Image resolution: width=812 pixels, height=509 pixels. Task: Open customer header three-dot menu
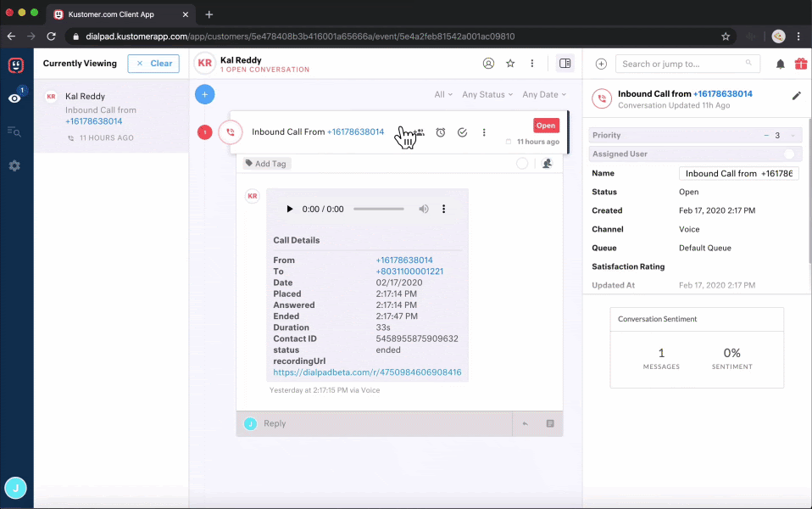click(x=531, y=64)
